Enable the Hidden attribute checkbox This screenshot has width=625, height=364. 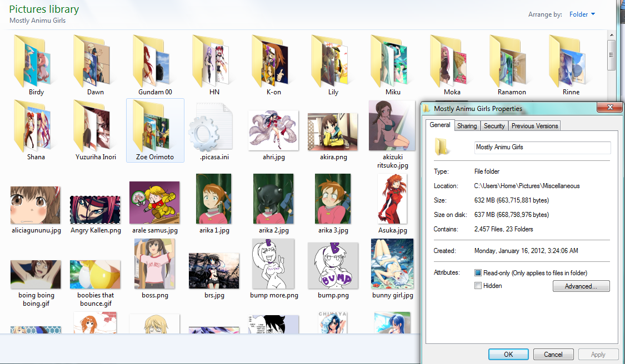coord(478,286)
